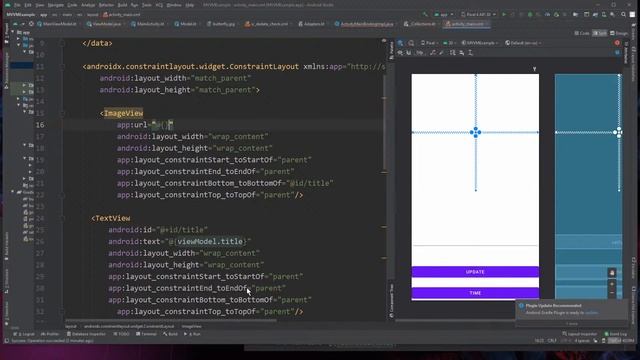Open the Help menu

pyautogui.click(x=190, y=5)
